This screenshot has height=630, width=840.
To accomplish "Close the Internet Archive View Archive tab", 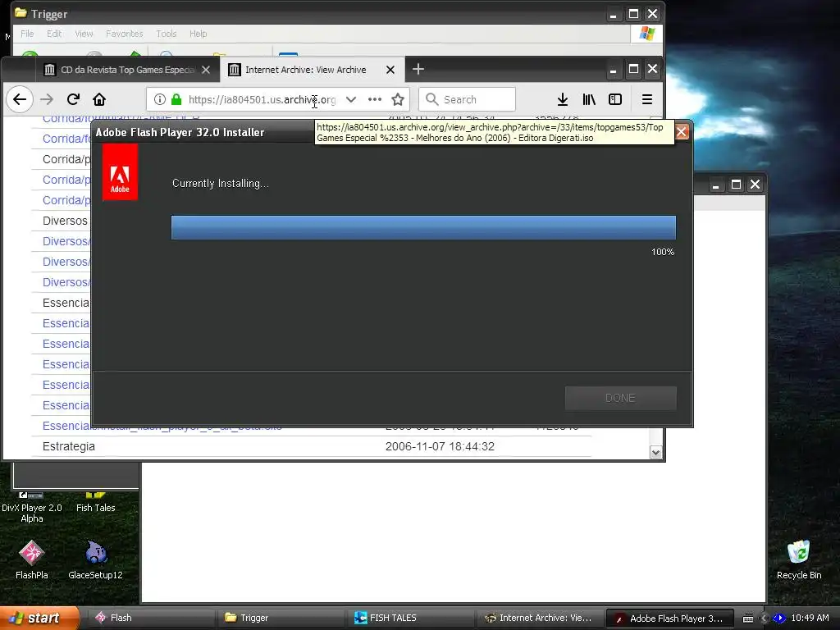I will pyautogui.click(x=390, y=71).
